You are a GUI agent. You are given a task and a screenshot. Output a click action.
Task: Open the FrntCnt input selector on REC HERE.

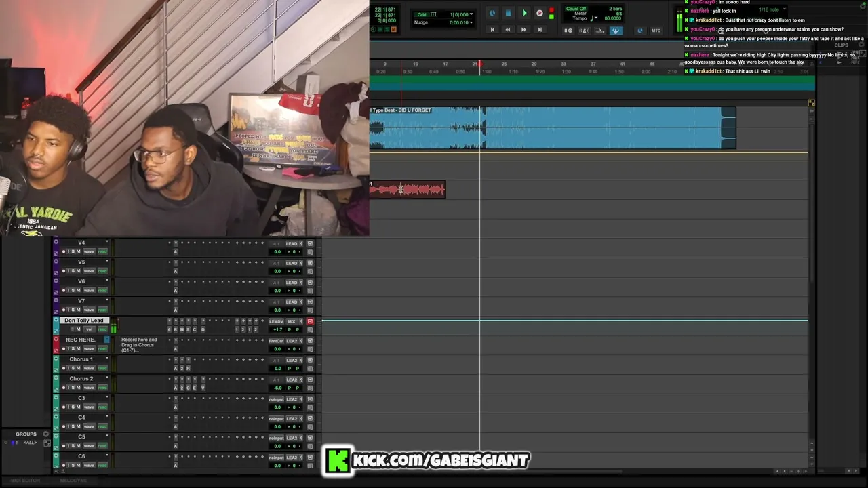click(x=276, y=341)
